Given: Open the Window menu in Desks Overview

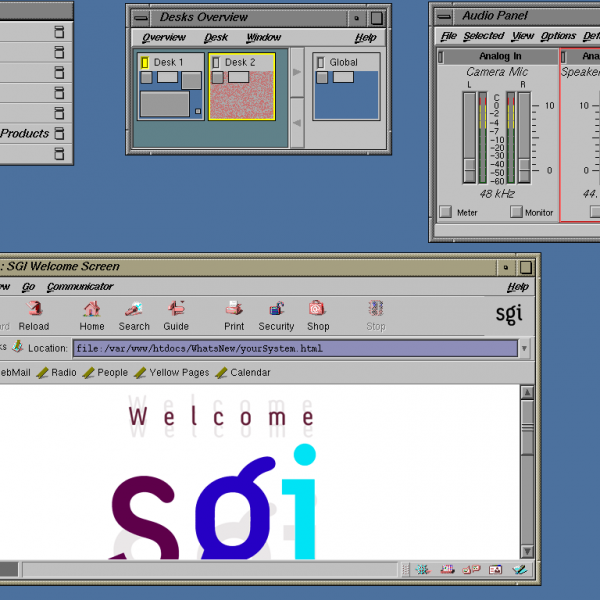Looking at the screenshot, I should click(264, 38).
